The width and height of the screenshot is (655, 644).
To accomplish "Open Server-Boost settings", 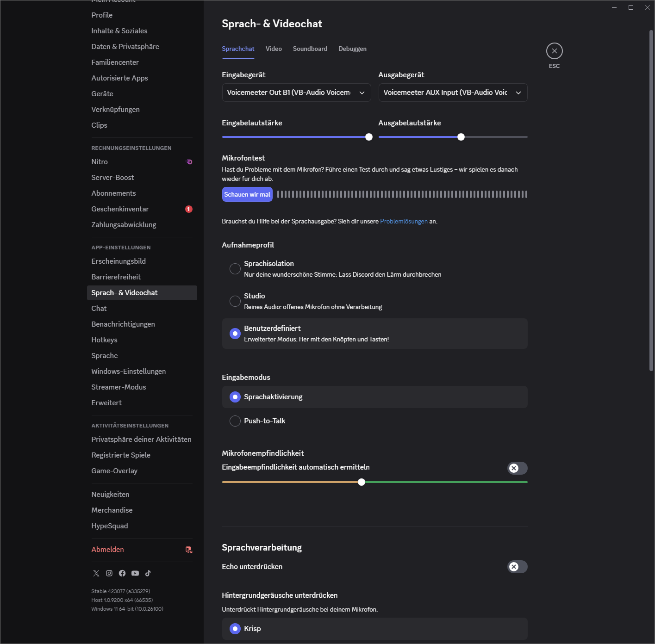I will [x=142, y=178].
